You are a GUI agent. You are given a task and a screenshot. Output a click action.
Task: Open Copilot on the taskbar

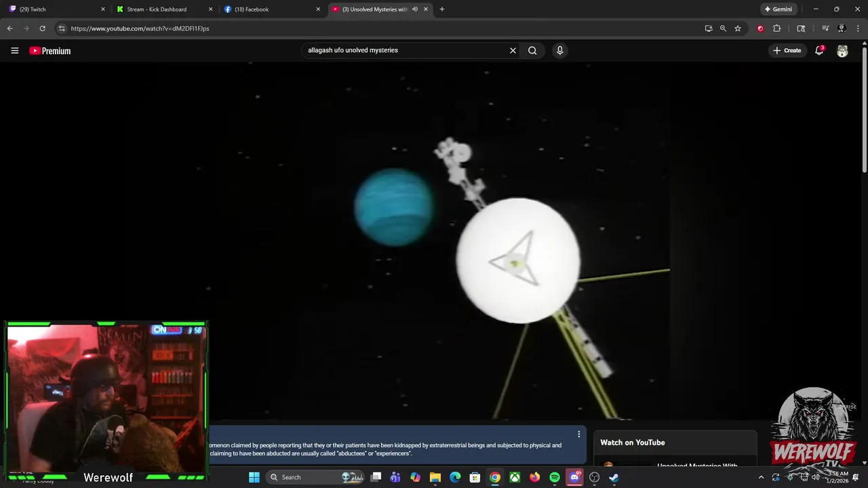tap(415, 477)
